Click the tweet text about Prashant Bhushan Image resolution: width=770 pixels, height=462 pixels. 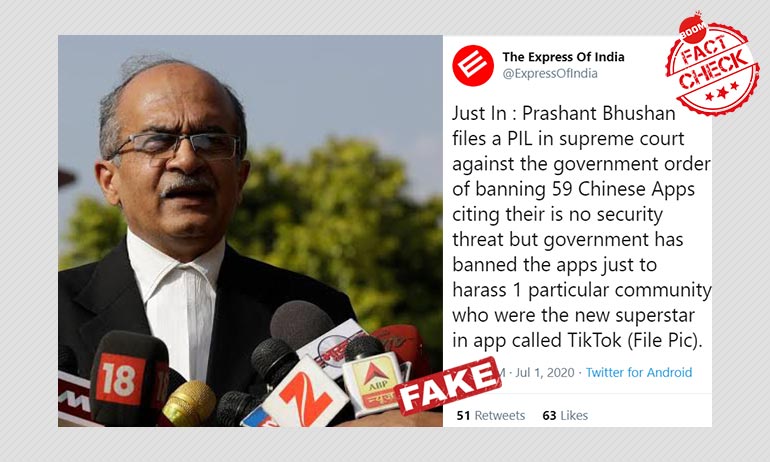581,227
